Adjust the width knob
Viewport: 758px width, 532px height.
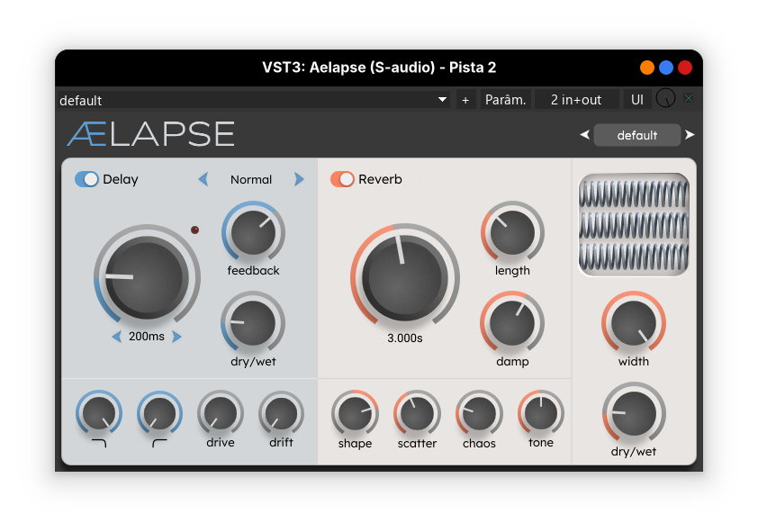click(x=633, y=322)
